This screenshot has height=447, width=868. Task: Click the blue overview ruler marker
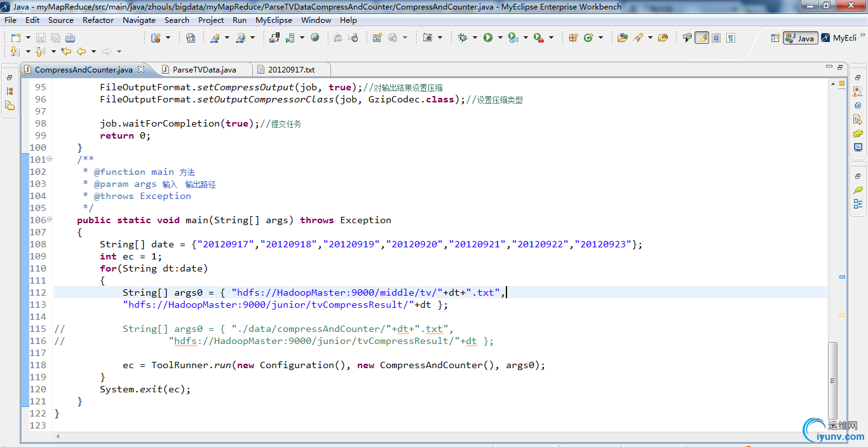tap(842, 277)
